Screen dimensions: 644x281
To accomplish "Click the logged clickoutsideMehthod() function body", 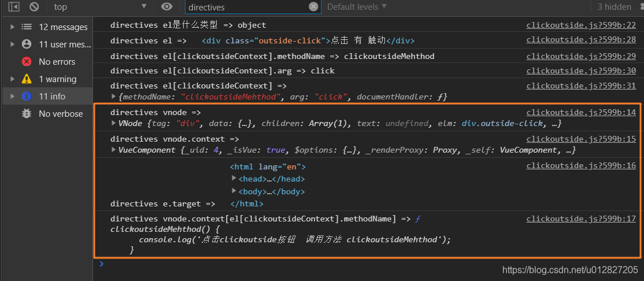I will [x=280, y=239].
